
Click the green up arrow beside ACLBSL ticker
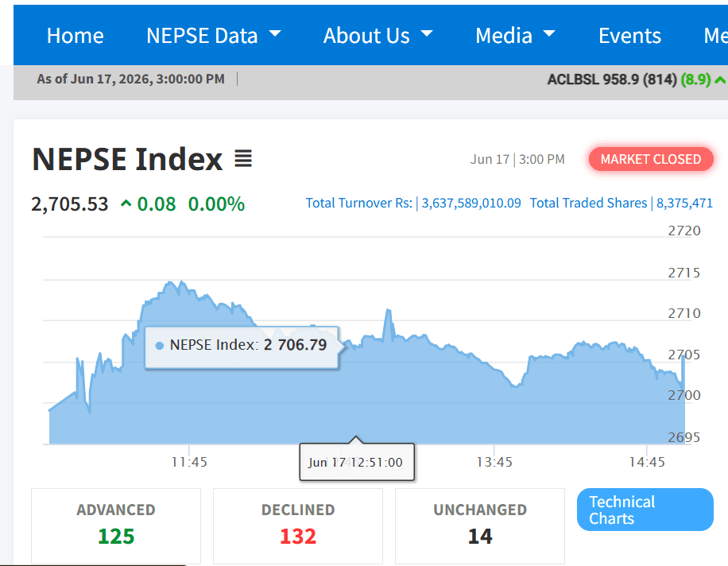pos(720,79)
